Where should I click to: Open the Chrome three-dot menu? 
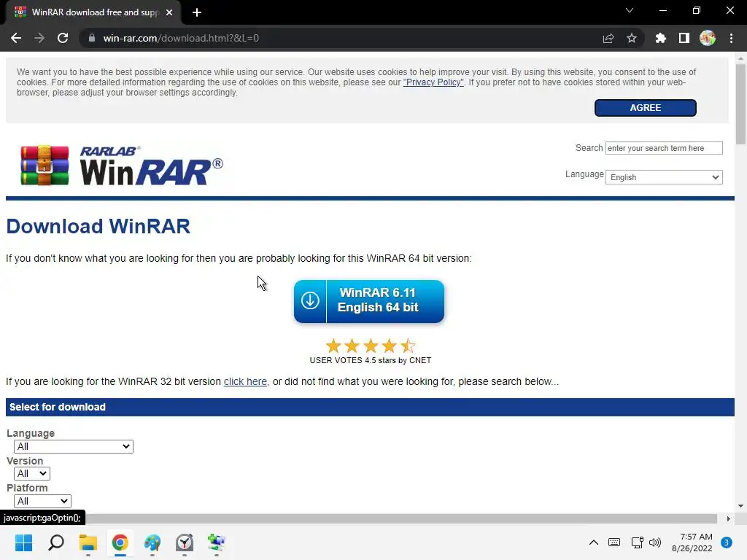point(731,38)
